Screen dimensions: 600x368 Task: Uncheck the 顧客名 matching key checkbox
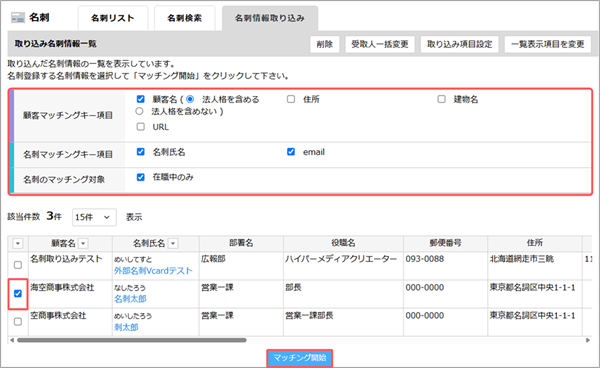(140, 99)
